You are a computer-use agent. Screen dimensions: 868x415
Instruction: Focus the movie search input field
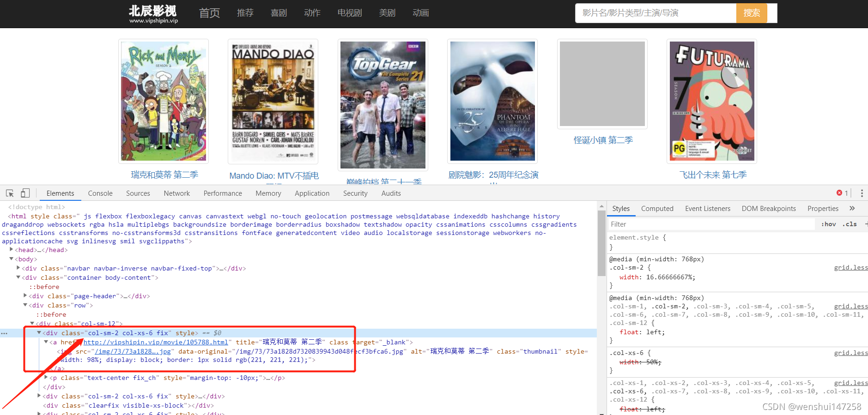point(656,13)
